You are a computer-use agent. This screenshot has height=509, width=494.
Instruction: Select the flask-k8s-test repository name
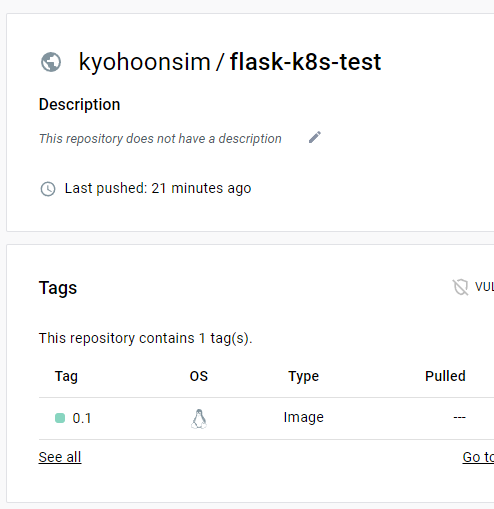point(305,62)
